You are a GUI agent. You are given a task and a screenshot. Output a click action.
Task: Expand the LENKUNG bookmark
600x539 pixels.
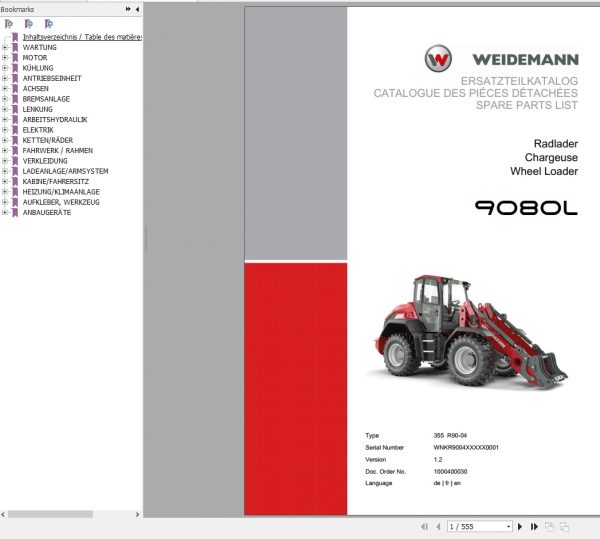[x=5, y=109]
